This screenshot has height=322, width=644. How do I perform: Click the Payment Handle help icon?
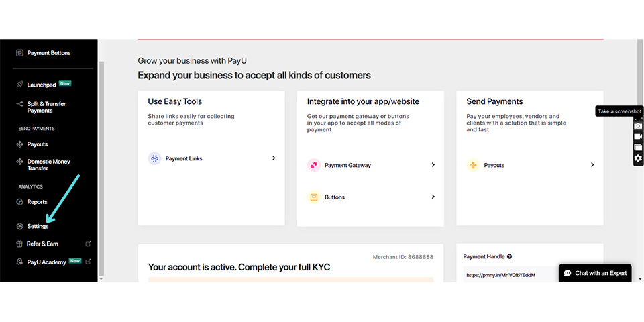coord(510,256)
